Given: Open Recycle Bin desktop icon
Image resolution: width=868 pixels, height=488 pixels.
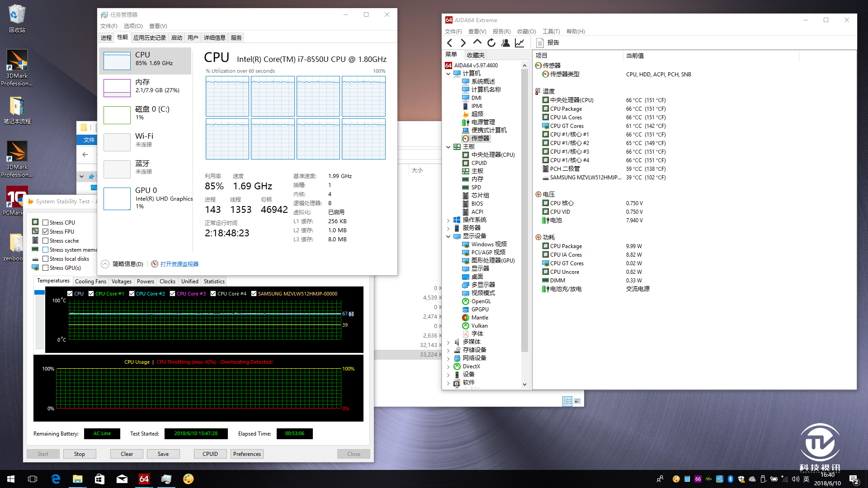Looking at the screenshot, I should [17, 19].
